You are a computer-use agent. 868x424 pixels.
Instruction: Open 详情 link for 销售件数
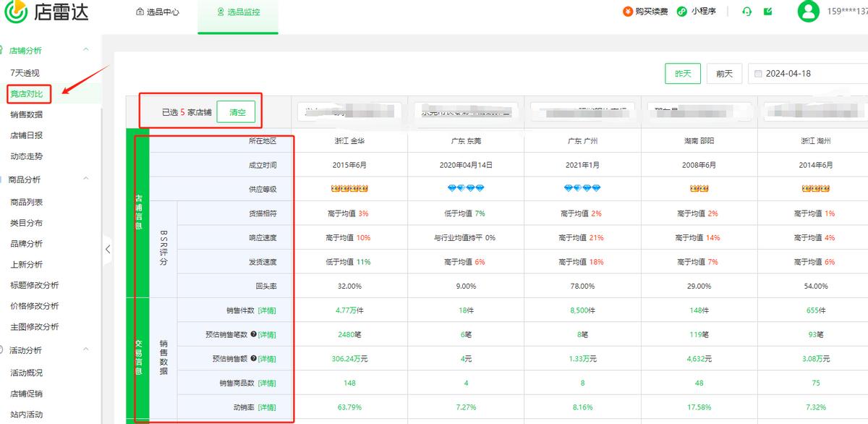point(267,310)
